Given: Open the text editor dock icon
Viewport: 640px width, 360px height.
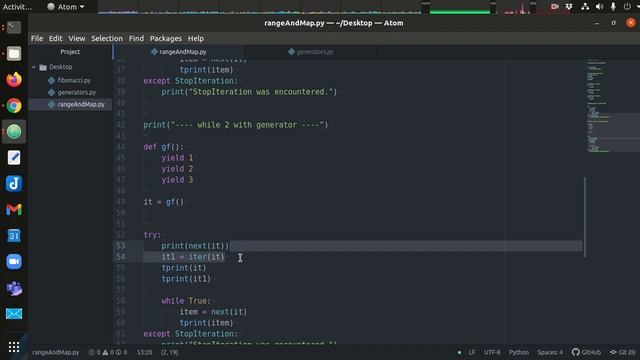Looking at the screenshot, I should tap(14, 158).
